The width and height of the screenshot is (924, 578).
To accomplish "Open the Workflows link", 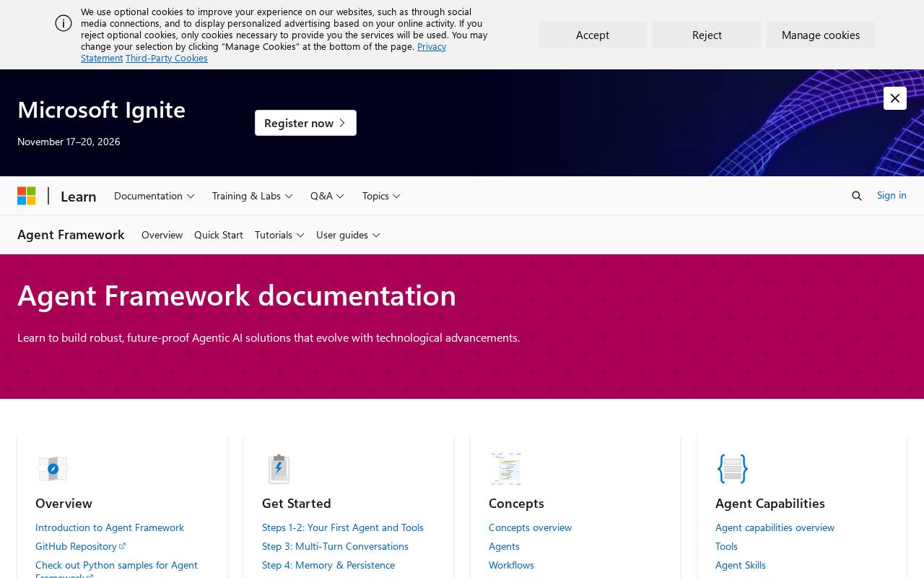I will [511, 565].
